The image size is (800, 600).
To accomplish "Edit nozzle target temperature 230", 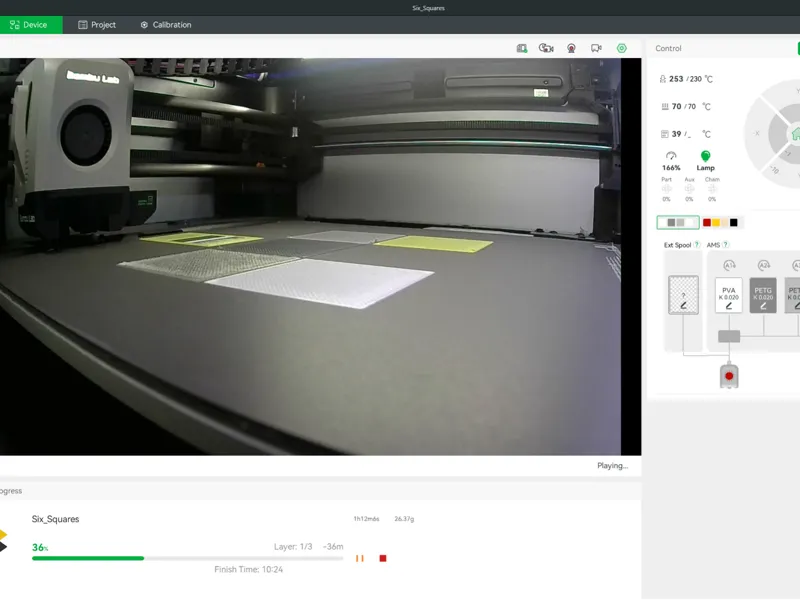I will coord(695,79).
